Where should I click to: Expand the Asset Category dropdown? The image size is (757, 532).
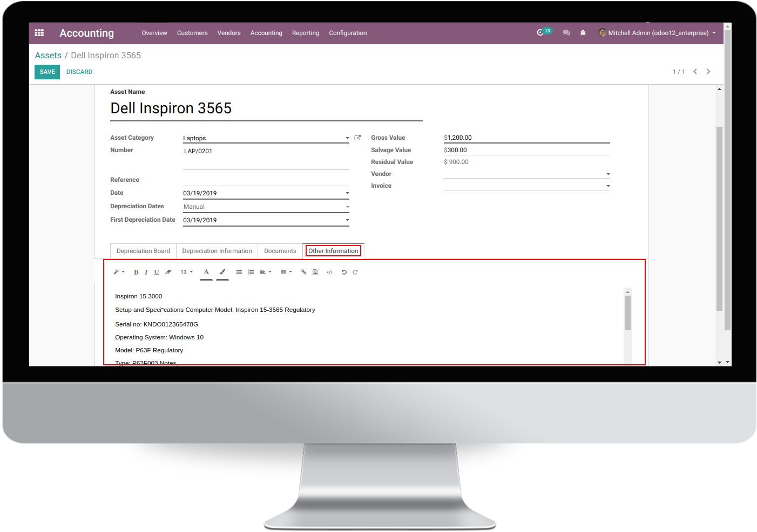pos(347,139)
